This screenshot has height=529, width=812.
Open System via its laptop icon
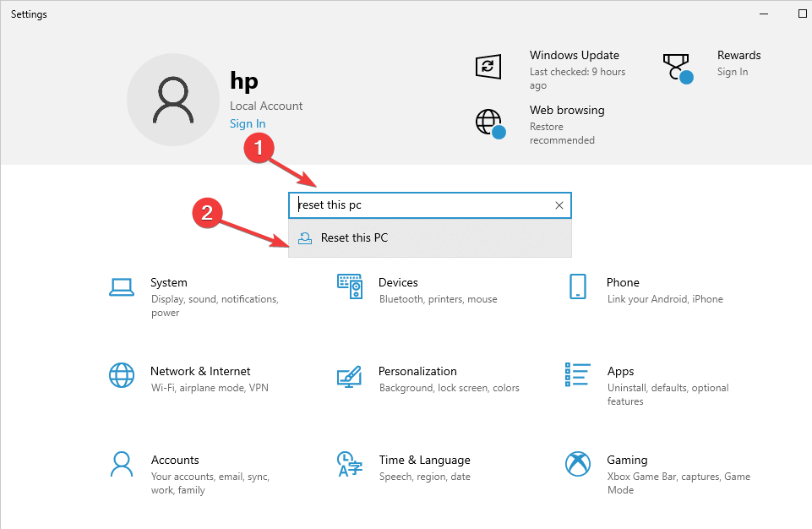(x=122, y=287)
